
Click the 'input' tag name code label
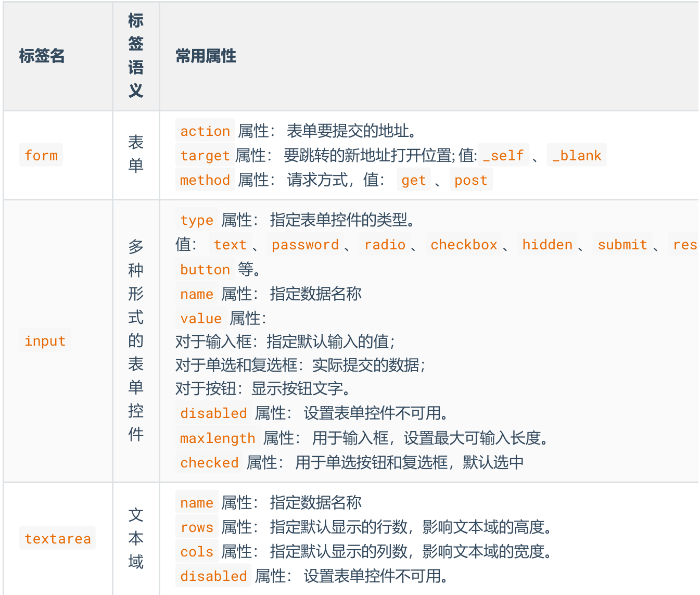click(45, 341)
